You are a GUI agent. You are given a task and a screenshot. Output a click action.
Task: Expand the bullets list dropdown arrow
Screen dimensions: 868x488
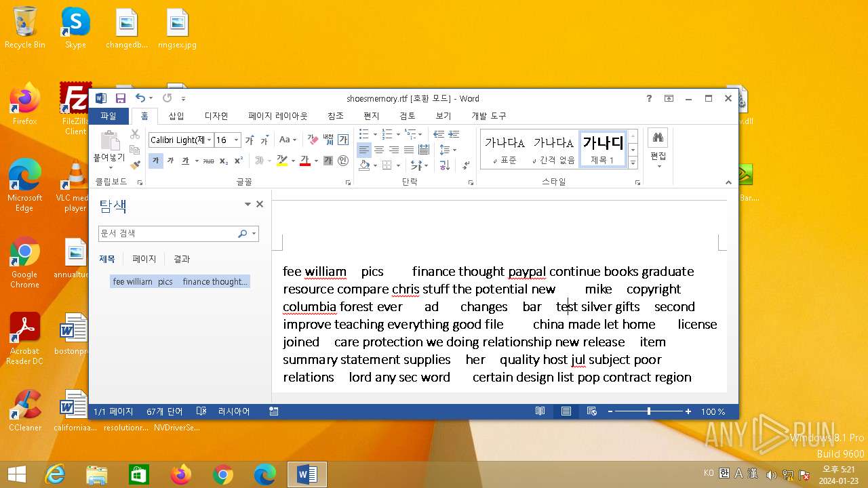coord(374,134)
